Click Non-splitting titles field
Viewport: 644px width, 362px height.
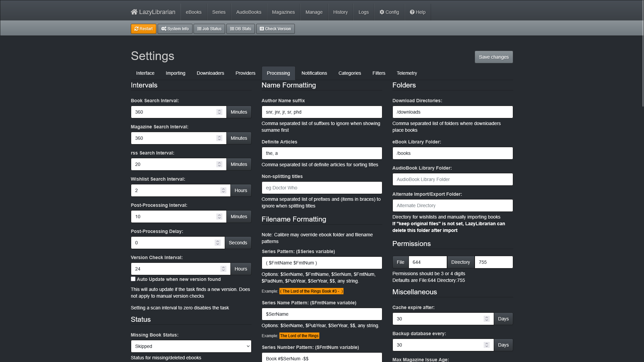322,188
